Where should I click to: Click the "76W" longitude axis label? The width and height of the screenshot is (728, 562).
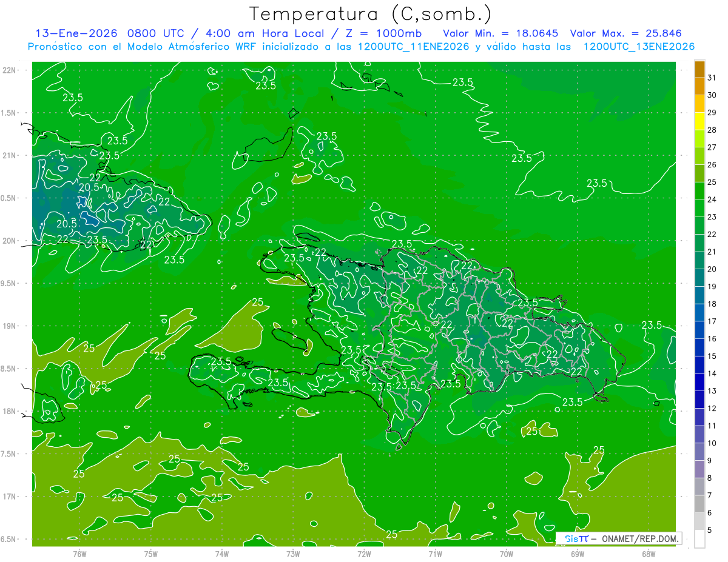point(79,554)
